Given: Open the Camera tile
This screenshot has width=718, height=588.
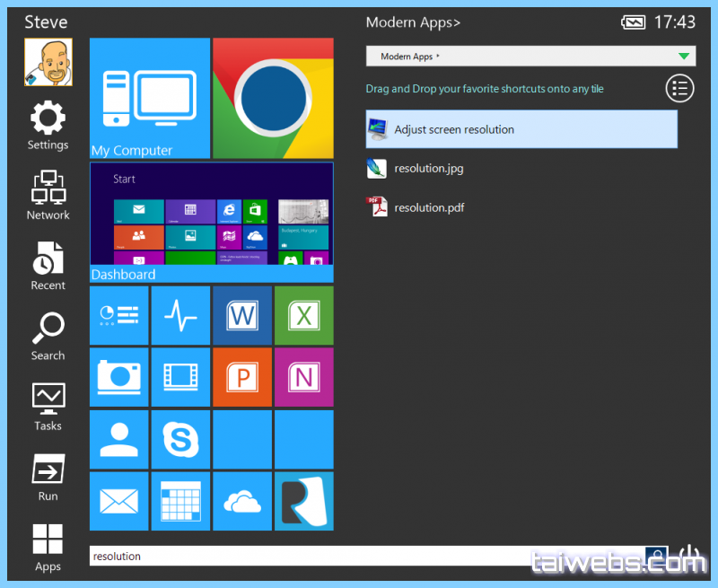Looking at the screenshot, I should coord(119,377).
